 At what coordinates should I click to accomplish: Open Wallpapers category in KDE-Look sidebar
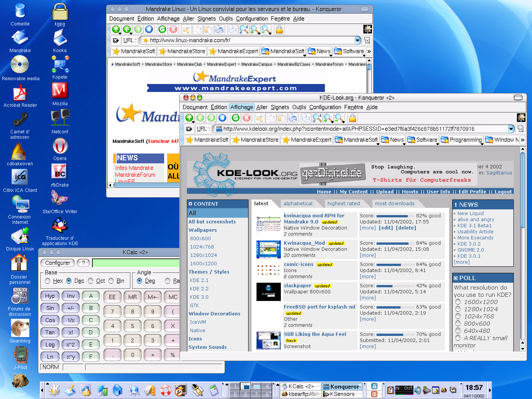click(203, 230)
